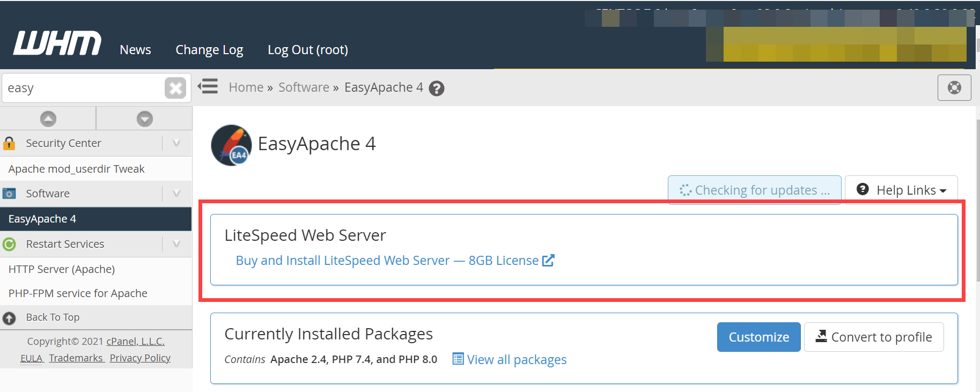The height and width of the screenshot is (392, 980).
Task: Open View all packages link
Action: pyautogui.click(x=517, y=360)
